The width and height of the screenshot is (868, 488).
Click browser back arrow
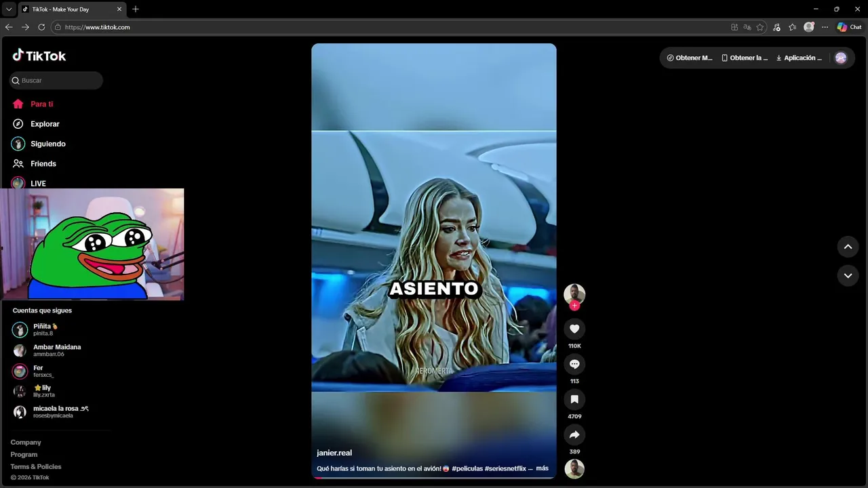pyautogui.click(x=9, y=27)
